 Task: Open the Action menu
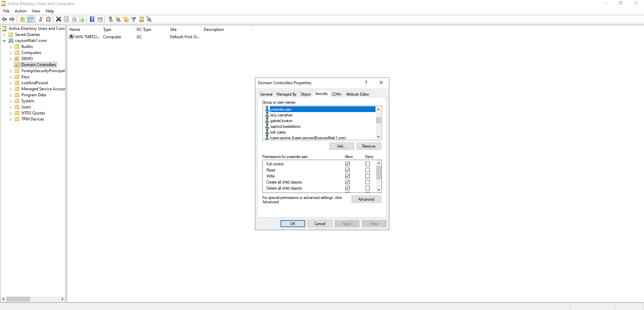20,11
